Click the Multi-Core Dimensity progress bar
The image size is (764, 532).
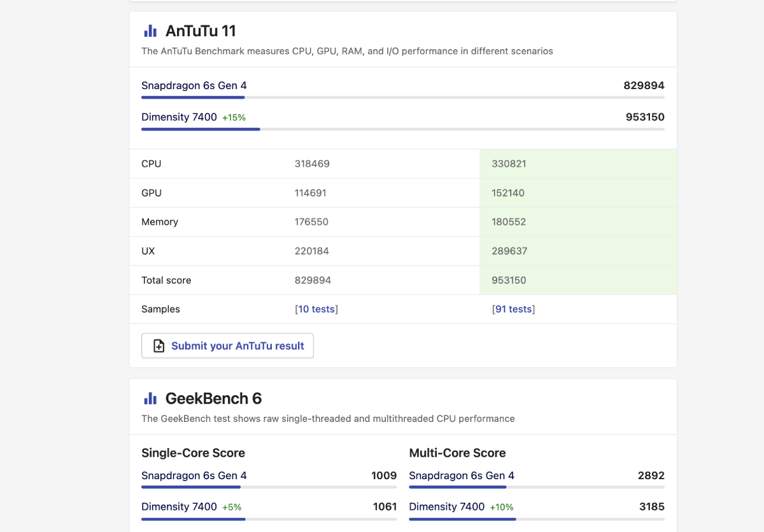[x=537, y=519]
